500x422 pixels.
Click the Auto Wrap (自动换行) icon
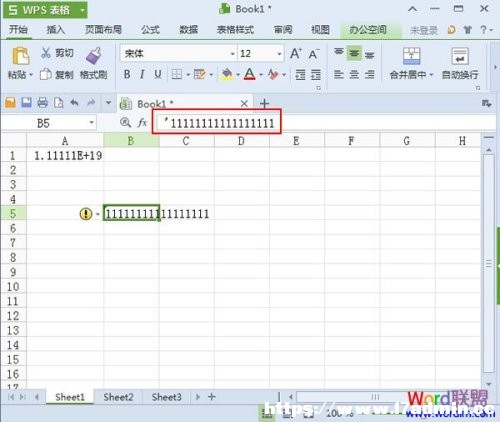click(460, 56)
